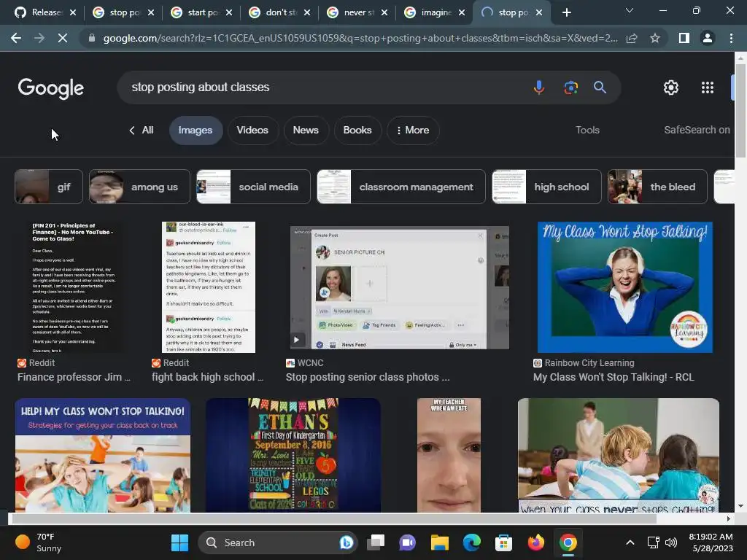Open the Chrome profile menu

pos(708,38)
